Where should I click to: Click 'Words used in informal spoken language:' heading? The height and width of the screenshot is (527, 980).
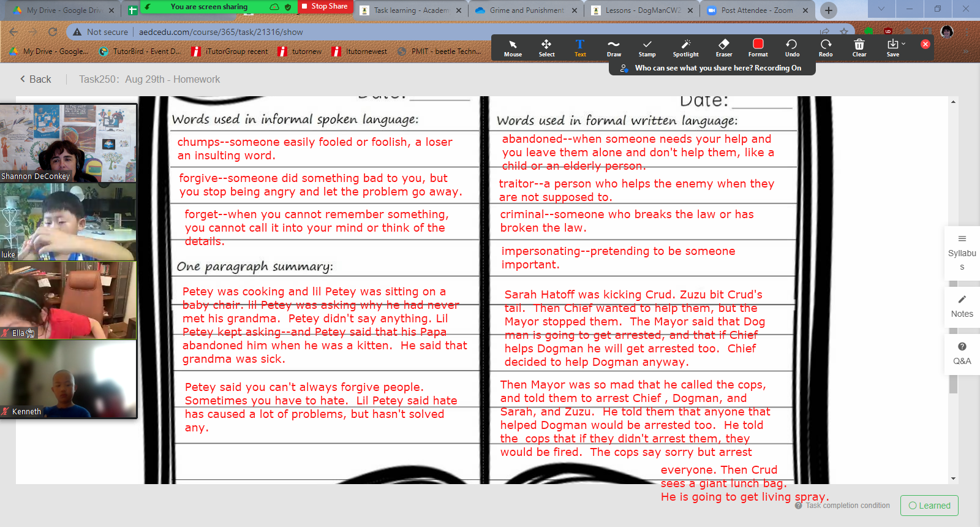(295, 119)
